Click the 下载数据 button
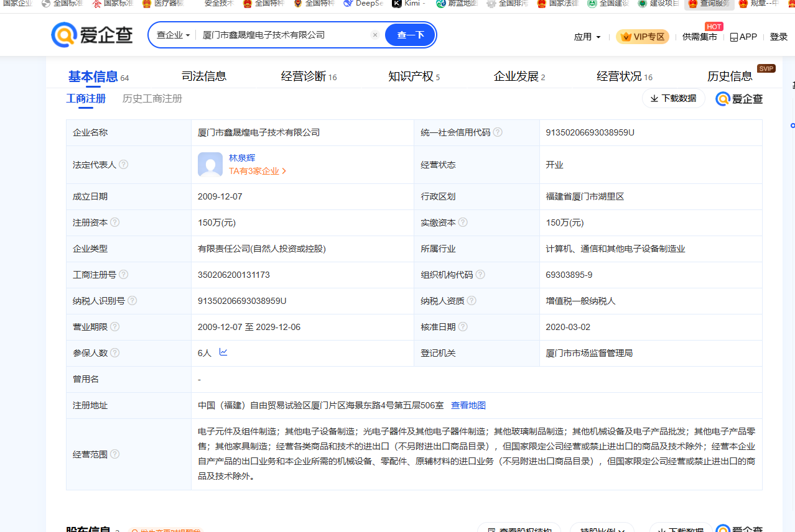The width and height of the screenshot is (795, 532). coord(673,98)
